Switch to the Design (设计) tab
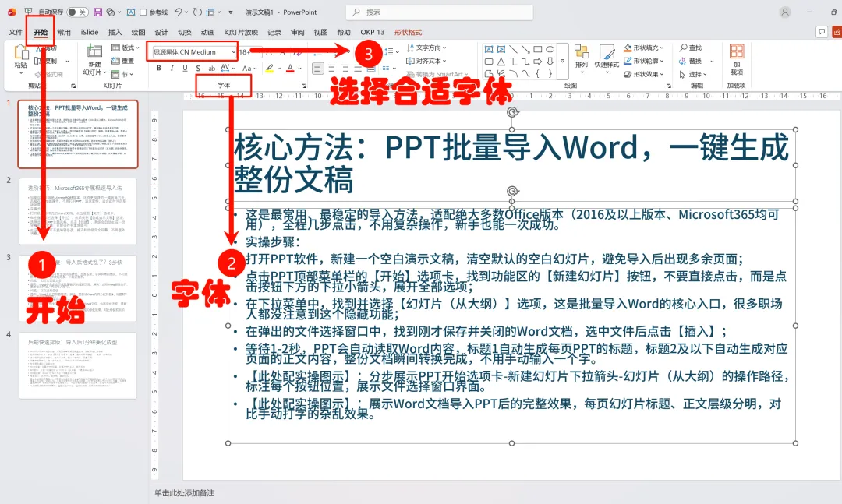The image size is (842, 504). point(161,32)
